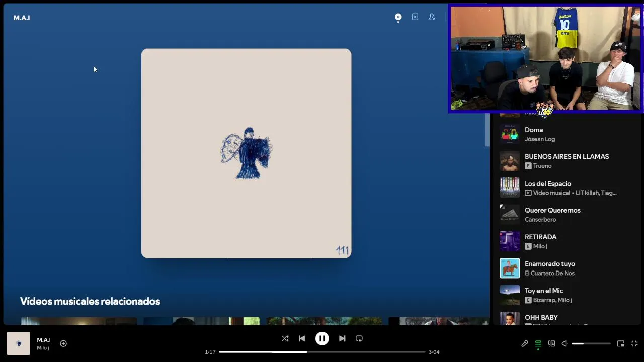Select Los del Espacio in the queue

(567, 188)
